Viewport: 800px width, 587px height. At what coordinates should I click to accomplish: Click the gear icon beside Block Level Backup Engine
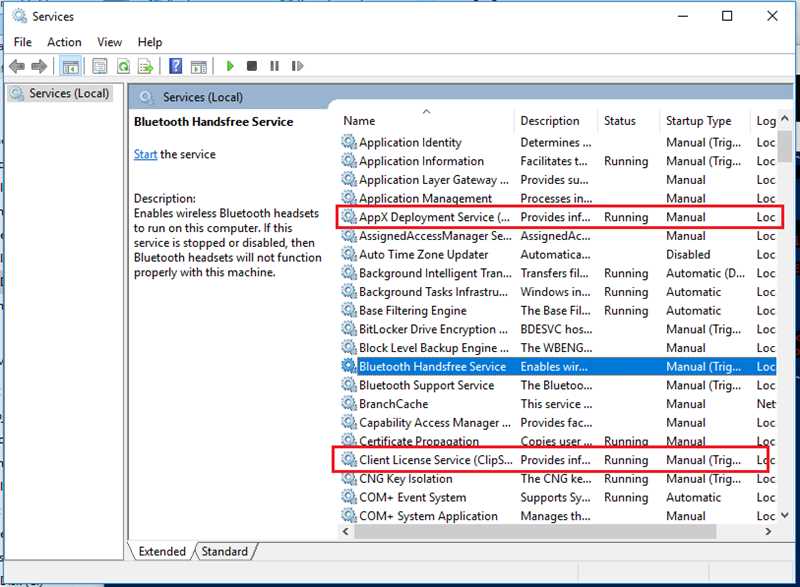click(x=349, y=347)
